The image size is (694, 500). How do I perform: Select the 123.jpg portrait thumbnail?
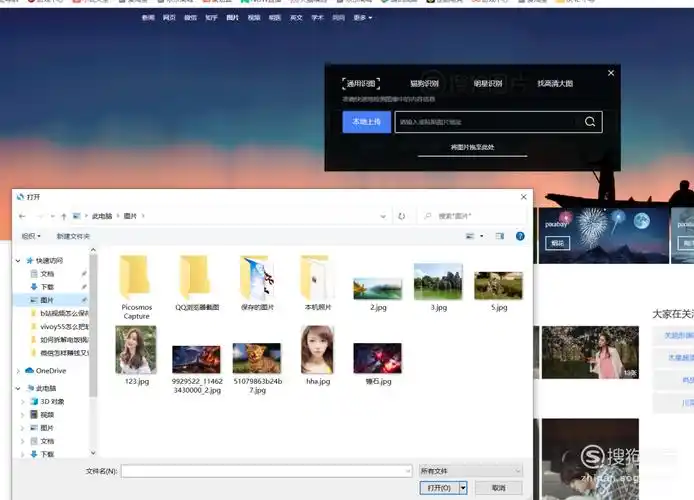136,354
